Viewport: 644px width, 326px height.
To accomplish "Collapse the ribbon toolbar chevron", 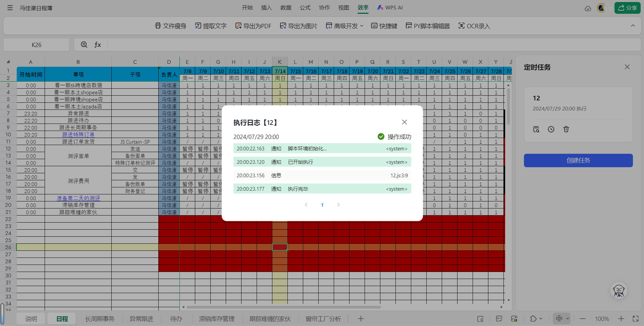I will (x=633, y=26).
